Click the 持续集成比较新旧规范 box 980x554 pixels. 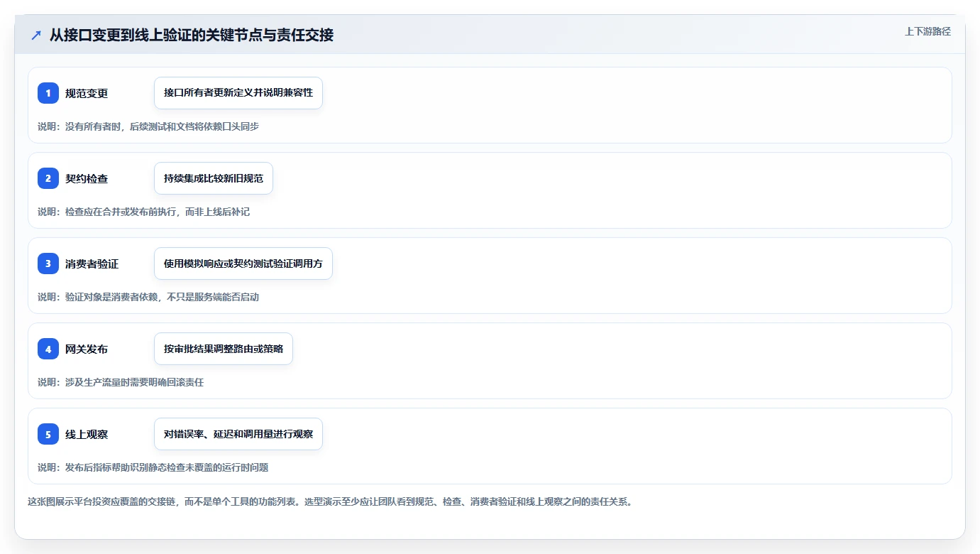214,178
